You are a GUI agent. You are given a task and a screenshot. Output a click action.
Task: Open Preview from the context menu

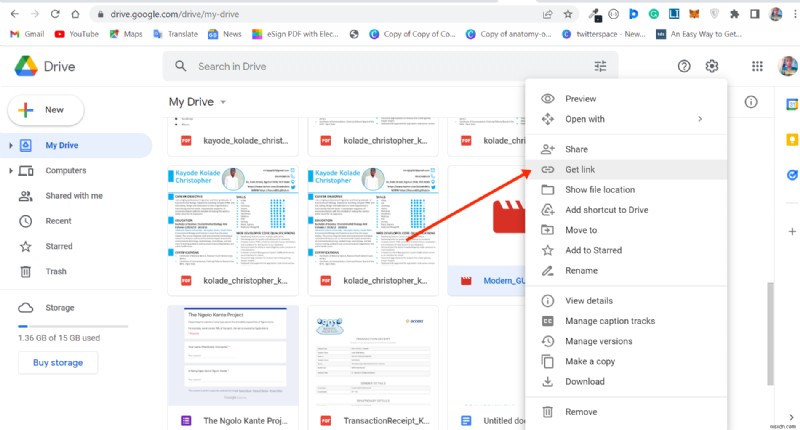pyautogui.click(x=626, y=98)
